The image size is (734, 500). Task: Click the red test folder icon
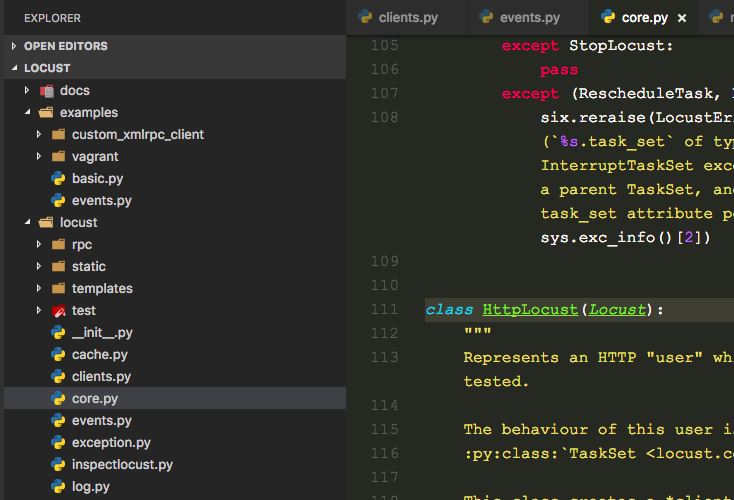click(59, 311)
